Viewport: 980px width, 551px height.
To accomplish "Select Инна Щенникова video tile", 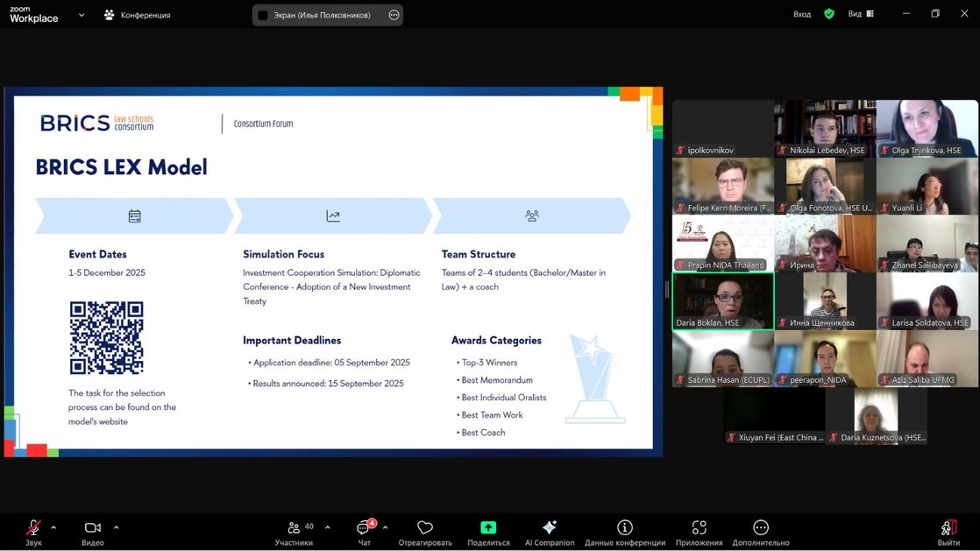I will [825, 300].
